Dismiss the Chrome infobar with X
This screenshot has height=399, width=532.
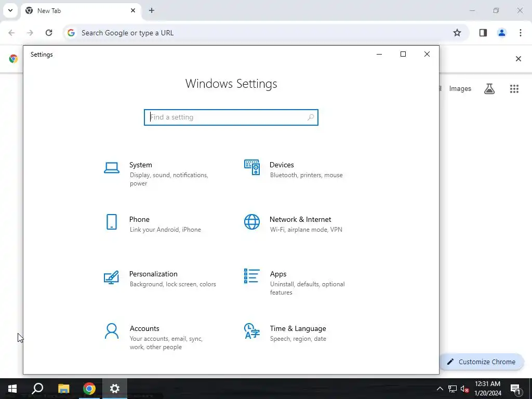tap(518, 59)
